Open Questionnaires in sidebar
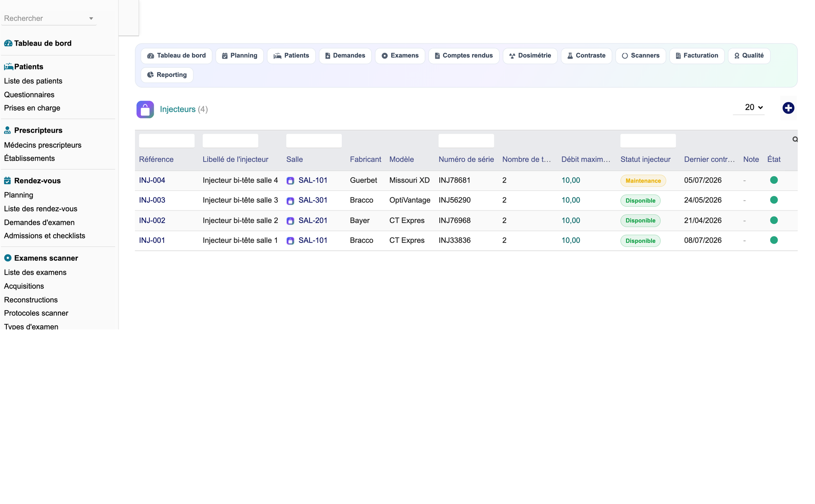 [x=29, y=95]
